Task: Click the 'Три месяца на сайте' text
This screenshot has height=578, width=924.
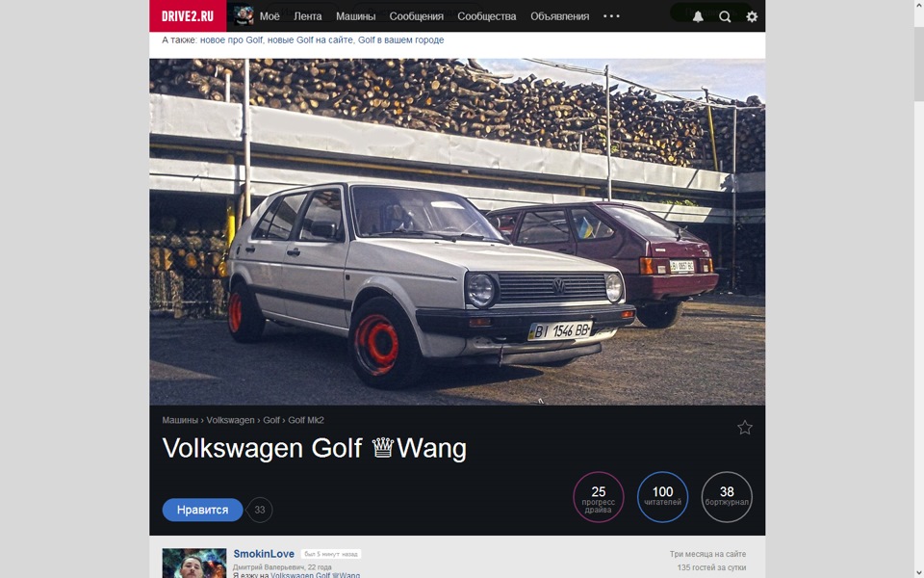Action: pyautogui.click(x=707, y=554)
